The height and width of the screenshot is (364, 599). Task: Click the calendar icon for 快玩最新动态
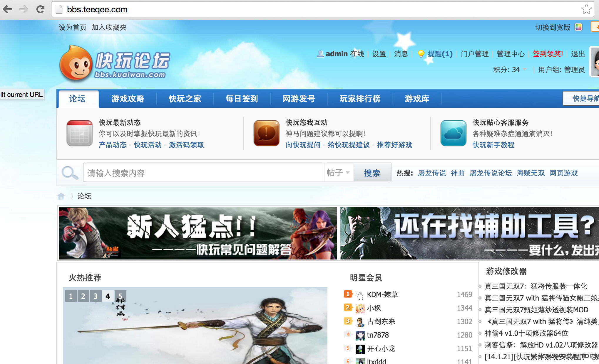[x=80, y=133]
